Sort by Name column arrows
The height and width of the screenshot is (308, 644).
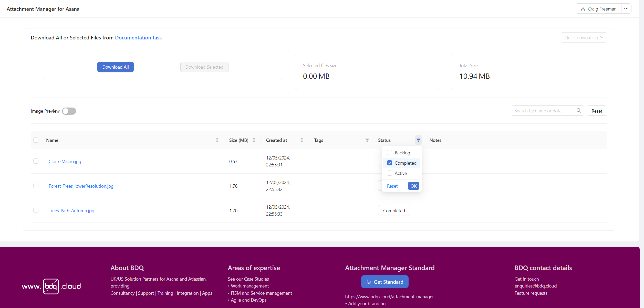pyautogui.click(x=217, y=140)
